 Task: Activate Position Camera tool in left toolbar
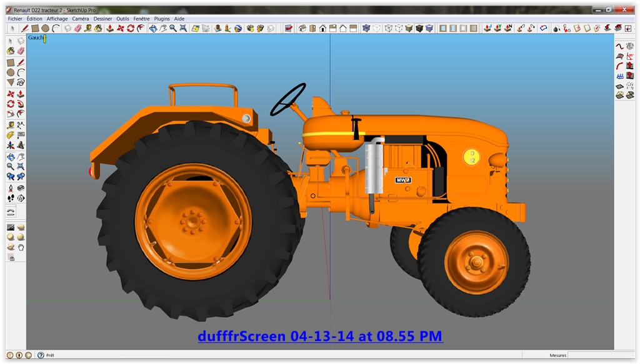click(11, 188)
